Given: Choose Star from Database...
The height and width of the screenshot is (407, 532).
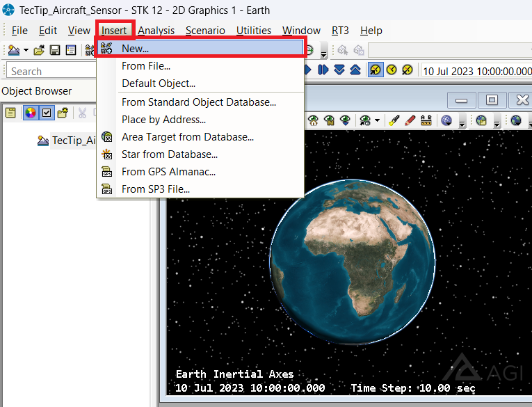Looking at the screenshot, I should 200,154.
